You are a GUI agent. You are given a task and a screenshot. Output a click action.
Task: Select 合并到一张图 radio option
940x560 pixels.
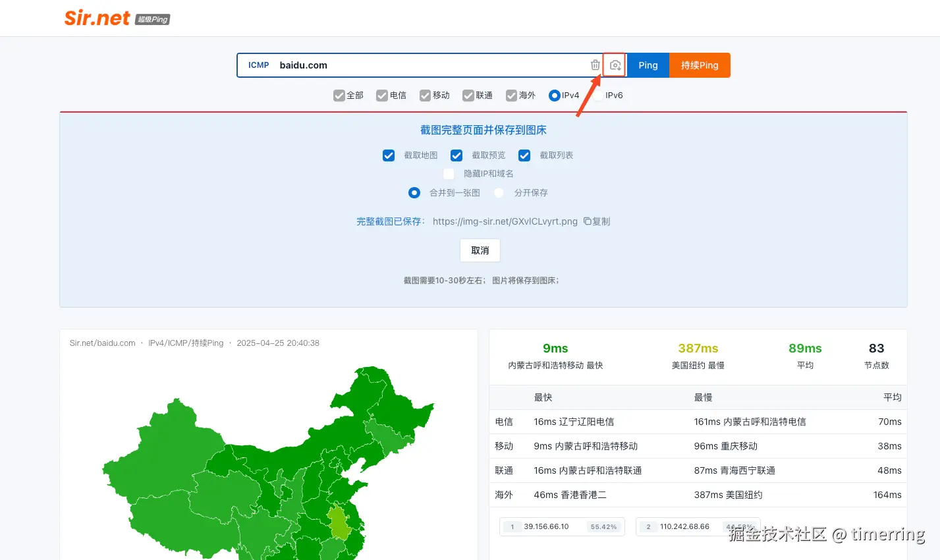coord(414,193)
